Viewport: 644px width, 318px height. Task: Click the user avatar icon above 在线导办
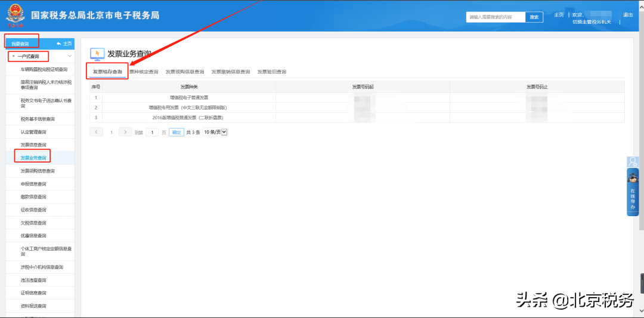point(633,162)
